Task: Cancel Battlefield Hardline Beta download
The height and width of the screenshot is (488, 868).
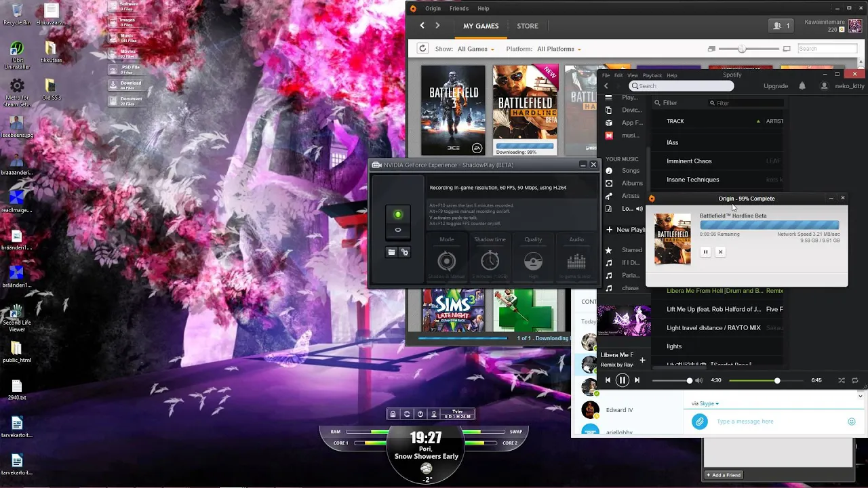Action: pyautogui.click(x=720, y=252)
